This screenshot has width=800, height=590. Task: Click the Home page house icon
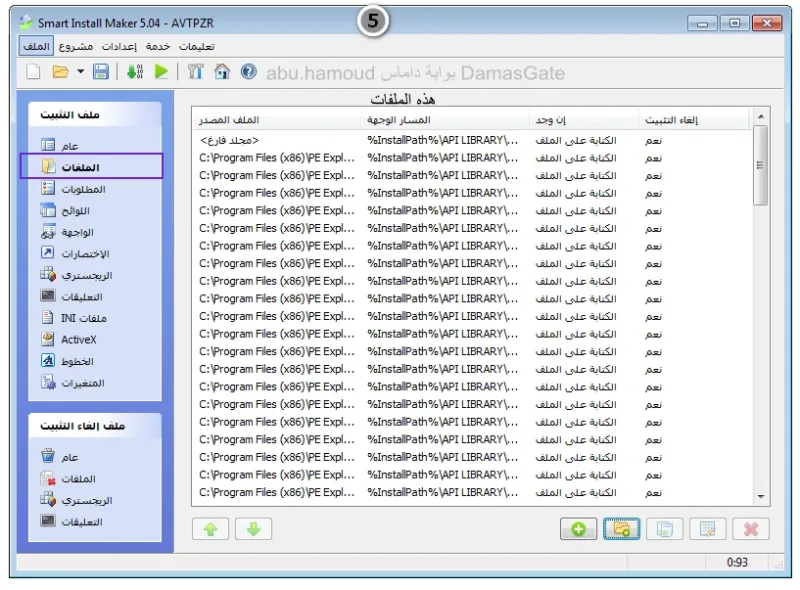(x=222, y=72)
